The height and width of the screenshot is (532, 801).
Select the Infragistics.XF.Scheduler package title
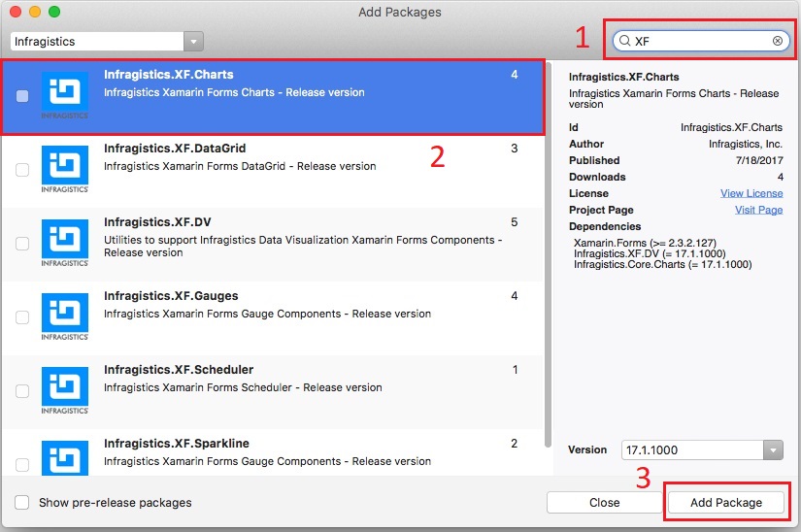tap(179, 369)
